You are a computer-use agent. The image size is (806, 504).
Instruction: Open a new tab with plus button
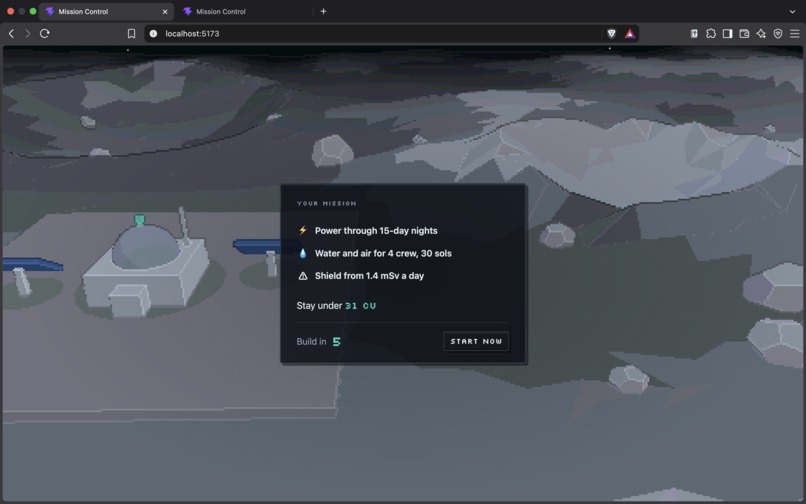click(x=323, y=11)
